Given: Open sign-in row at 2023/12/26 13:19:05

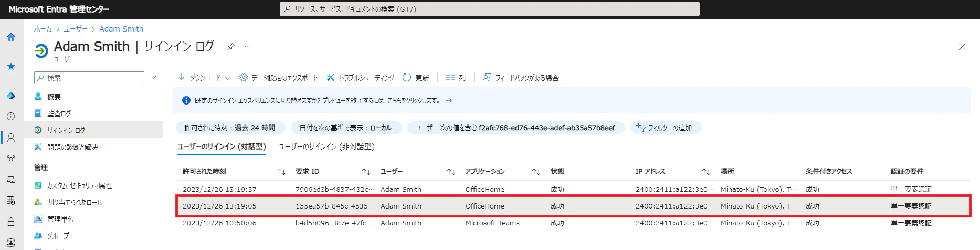Looking at the screenshot, I should pyautogui.click(x=574, y=206).
